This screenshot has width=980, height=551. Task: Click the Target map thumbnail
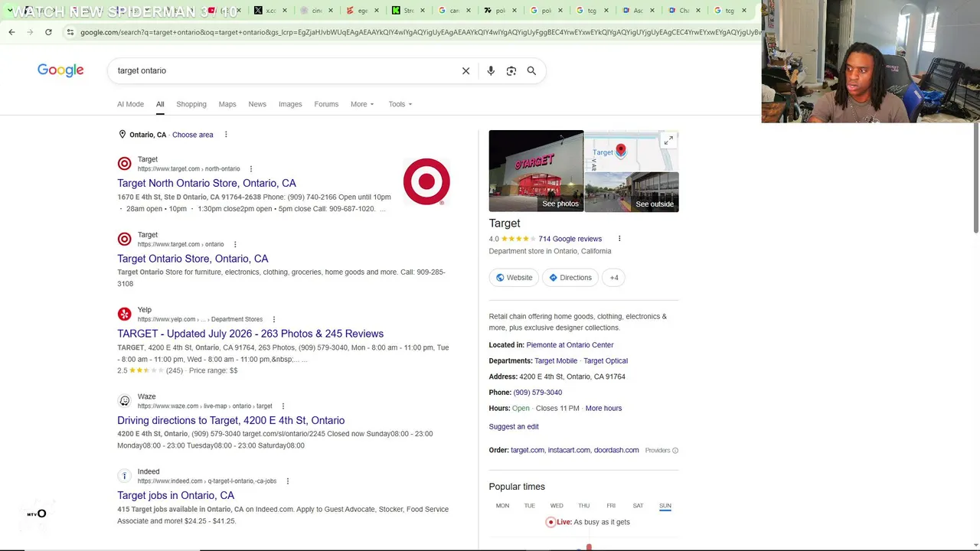point(632,151)
